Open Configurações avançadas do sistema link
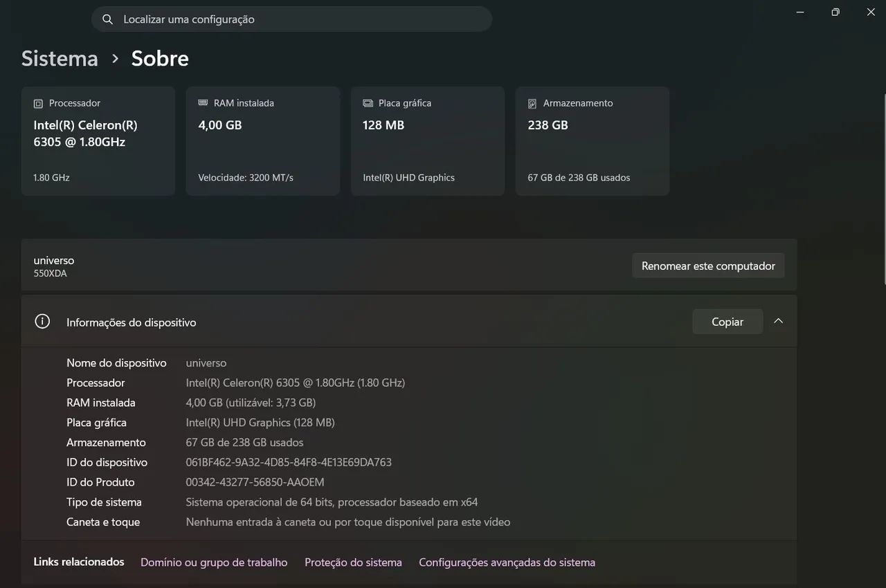886x588 pixels. point(507,562)
